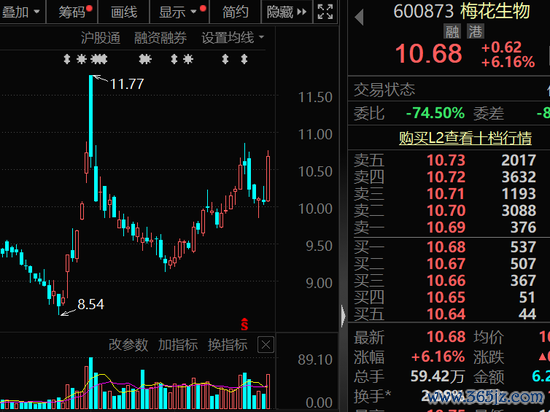The width and height of the screenshot is (550, 412).
Task: Click the fullscreen expand icon
Action: pyautogui.click(x=325, y=12)
